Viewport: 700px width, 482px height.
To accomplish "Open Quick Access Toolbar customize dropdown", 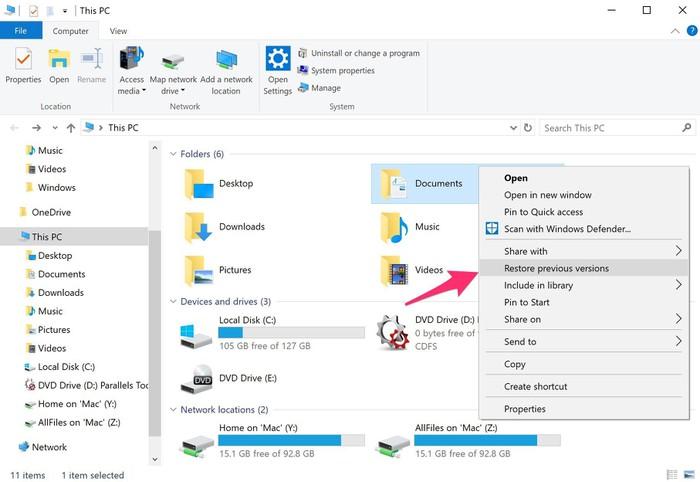I will (x=65, y=11).
